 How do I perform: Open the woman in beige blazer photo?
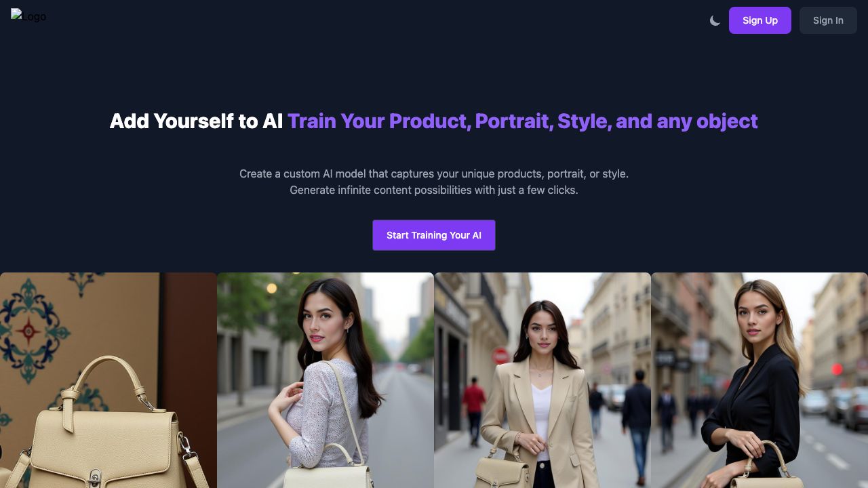(542, 380)
